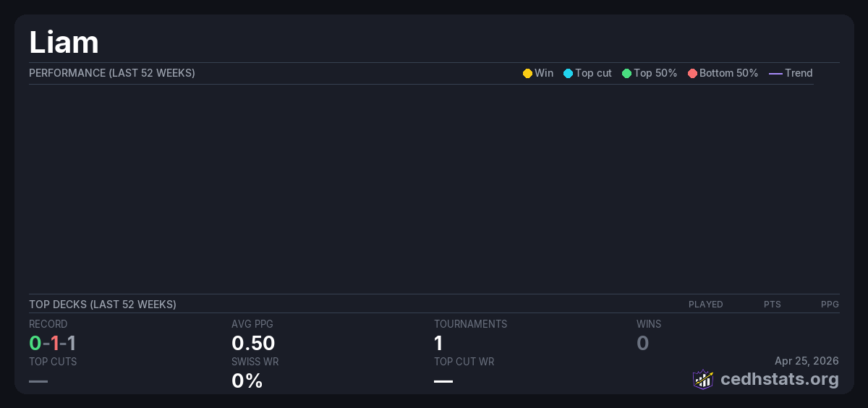Click the 0.50 average PPG value
Viewport: 868px width, 408px height.
pos(253,343)
